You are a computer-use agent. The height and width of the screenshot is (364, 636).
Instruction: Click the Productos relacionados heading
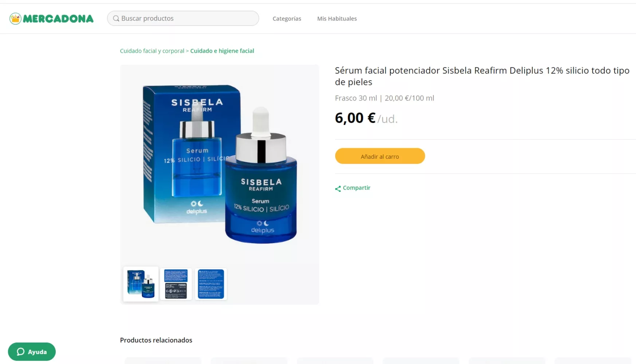[x=156, y=340]
